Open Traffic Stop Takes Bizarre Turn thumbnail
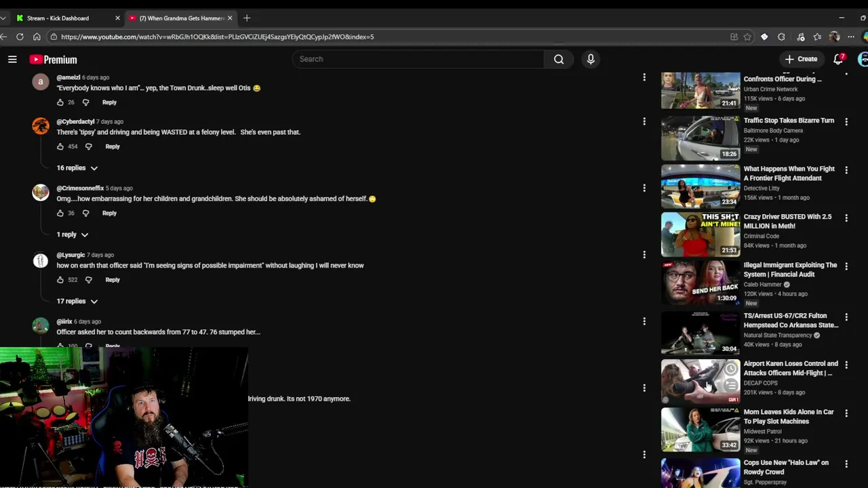 (x=701, y=138)
